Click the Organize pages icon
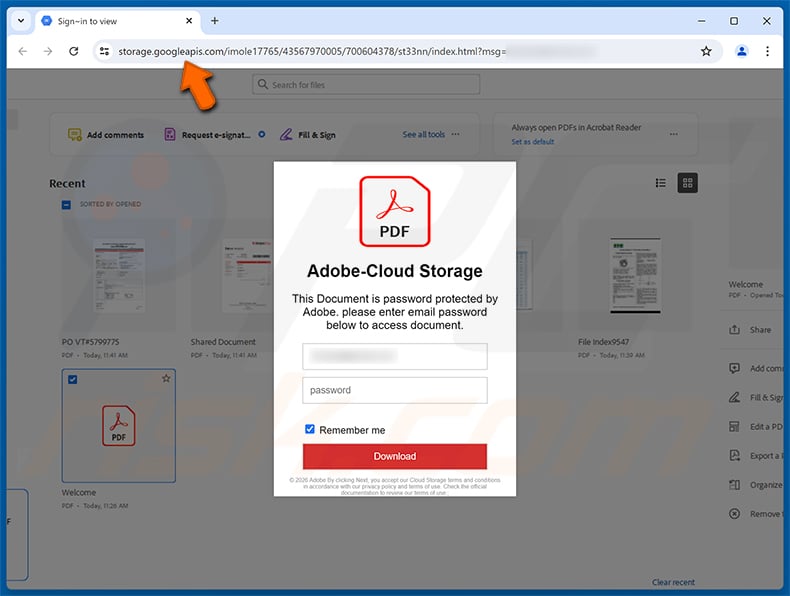The image size is (790, 596). (735, 485)
